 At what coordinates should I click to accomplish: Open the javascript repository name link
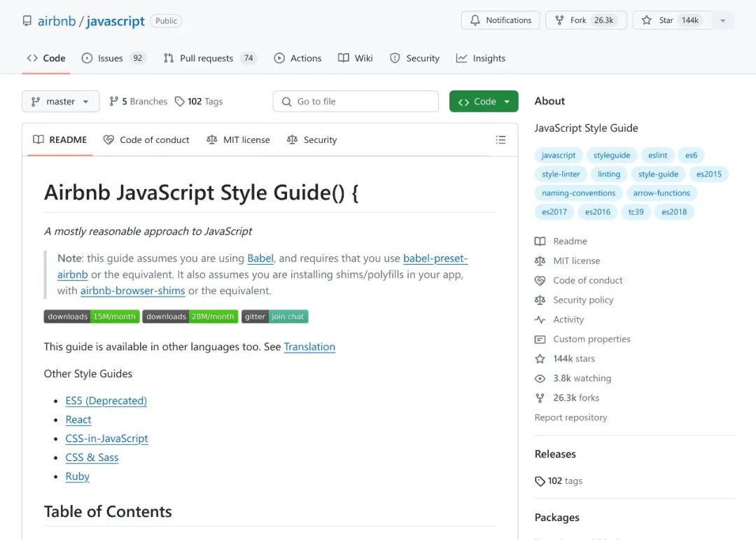click(x=115, y=21)
